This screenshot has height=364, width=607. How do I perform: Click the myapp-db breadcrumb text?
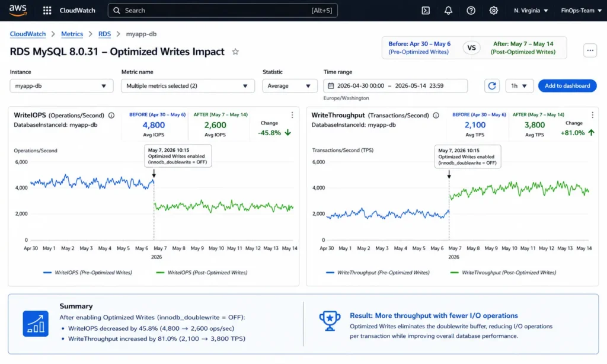tap(141, 34)
